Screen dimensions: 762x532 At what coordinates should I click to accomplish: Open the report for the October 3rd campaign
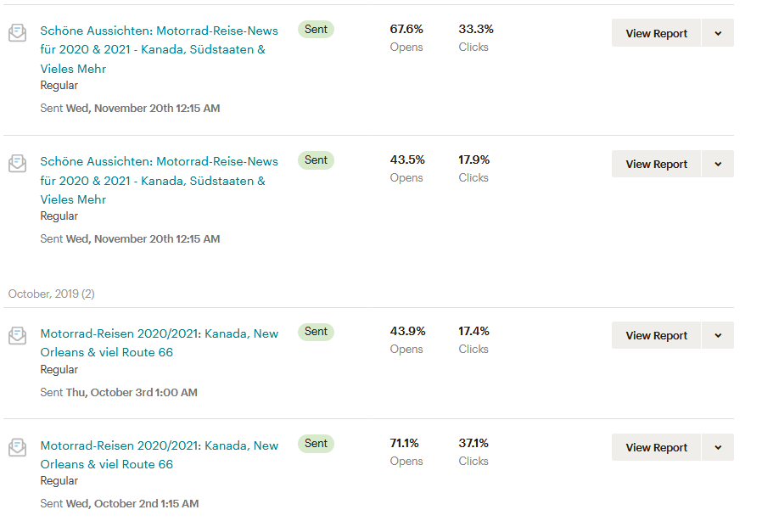(656, 335)
